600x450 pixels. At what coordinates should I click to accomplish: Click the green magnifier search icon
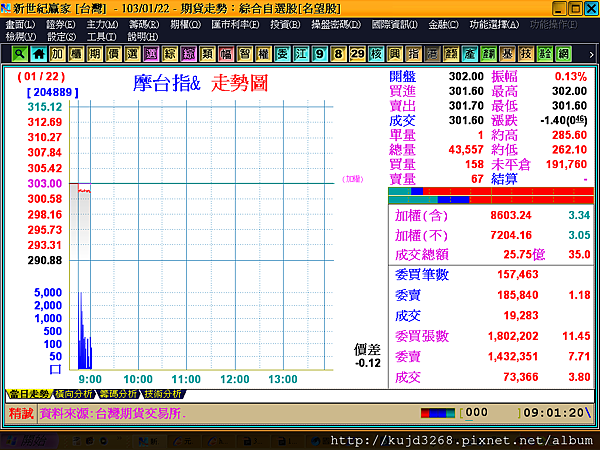pos(19,54)
